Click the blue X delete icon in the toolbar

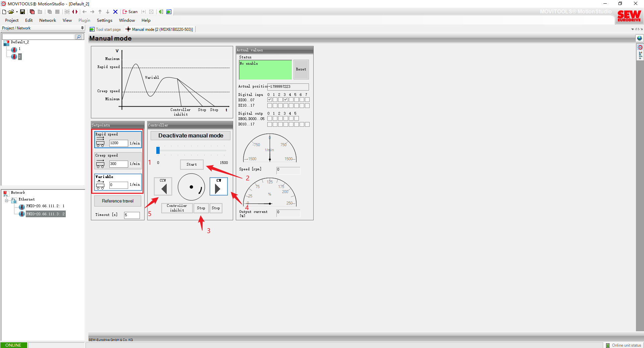click(115, 12)
